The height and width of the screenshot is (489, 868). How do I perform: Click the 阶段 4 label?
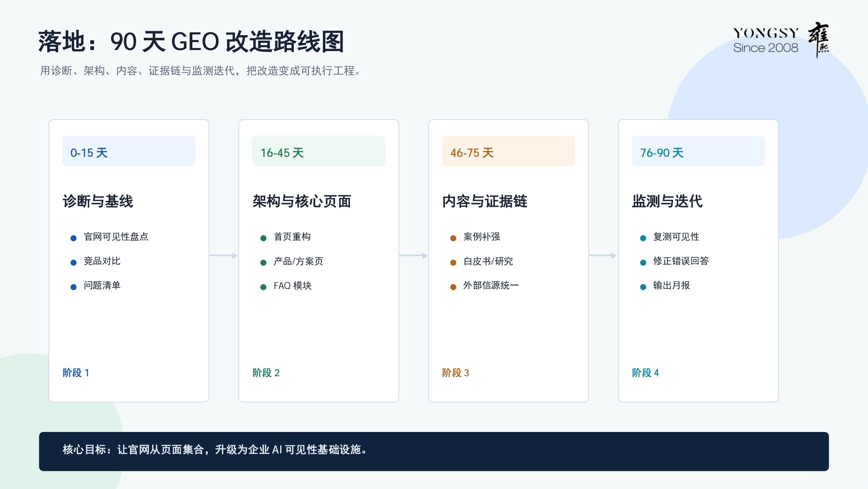[645, 373]
